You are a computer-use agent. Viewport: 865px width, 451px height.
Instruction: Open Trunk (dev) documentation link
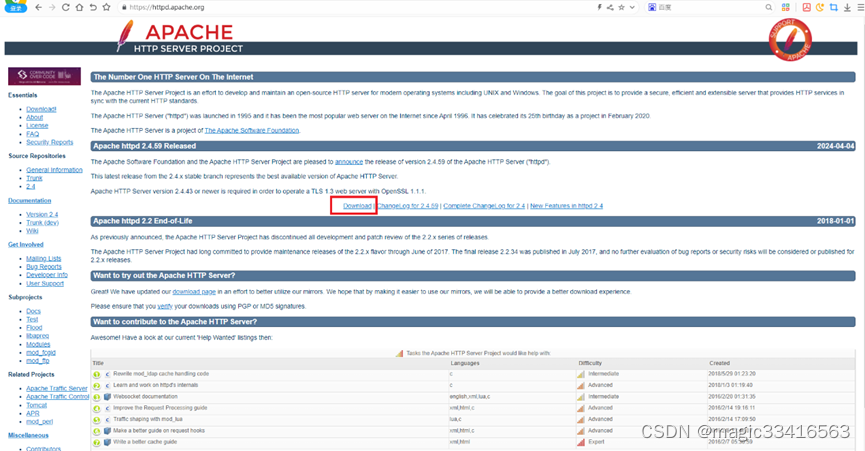(x=42, y=223)
